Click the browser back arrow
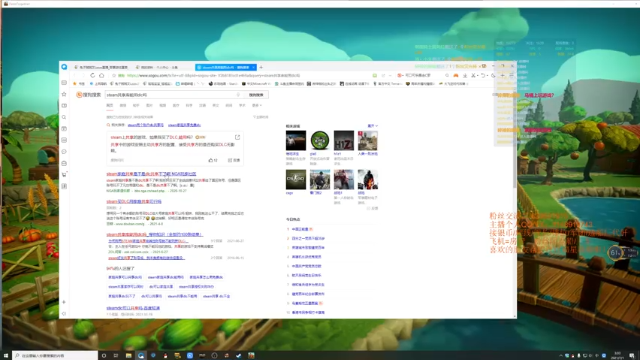Screen dimensions: 640x360 click(75, 76)
